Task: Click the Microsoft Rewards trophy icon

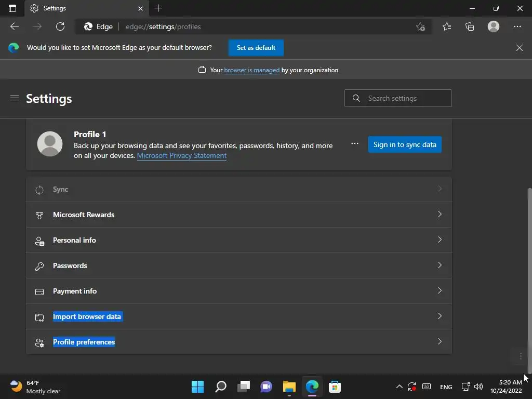Action: pos(39,215)
